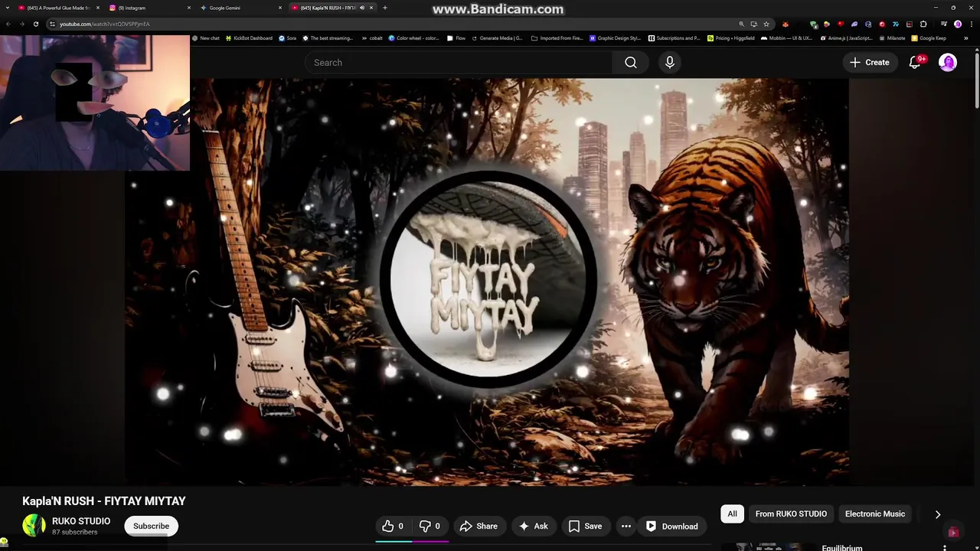Open site information icon in address bar
The image size is (980, 551).
pyautogui.click(x=52, y=24)
